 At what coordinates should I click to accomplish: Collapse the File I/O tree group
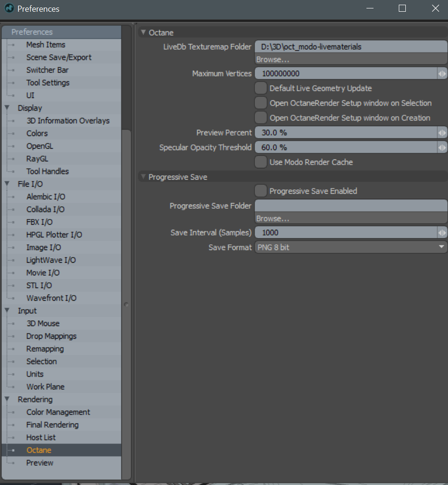[7, 184]
